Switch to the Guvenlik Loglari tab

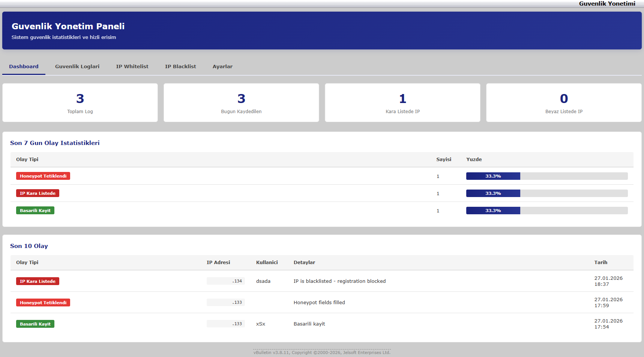click(x=77, y=66)
